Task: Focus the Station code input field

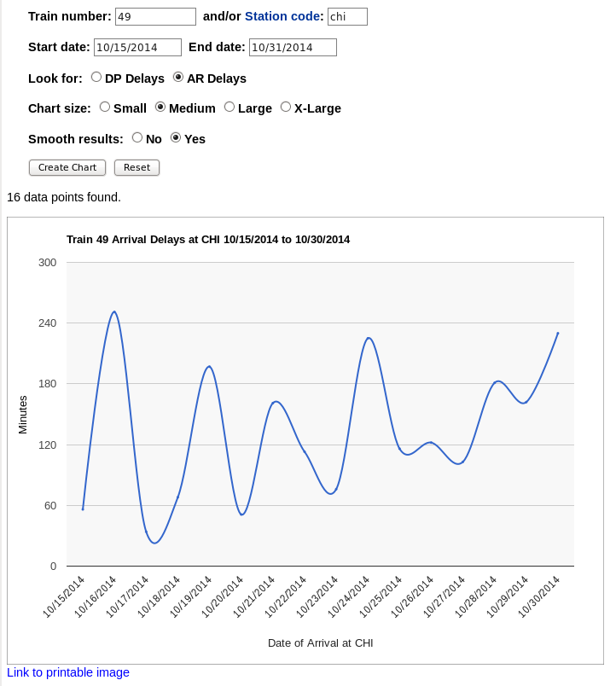Action: 347,16
